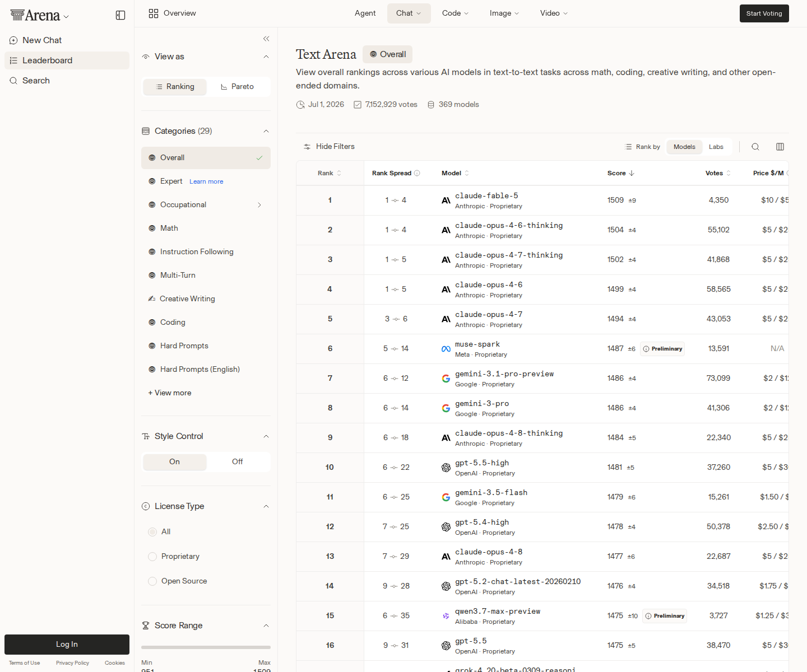Open the leaderboard search magnifier icon
Viewport: 807px width, 672px height.
click(x=755, y=147)
